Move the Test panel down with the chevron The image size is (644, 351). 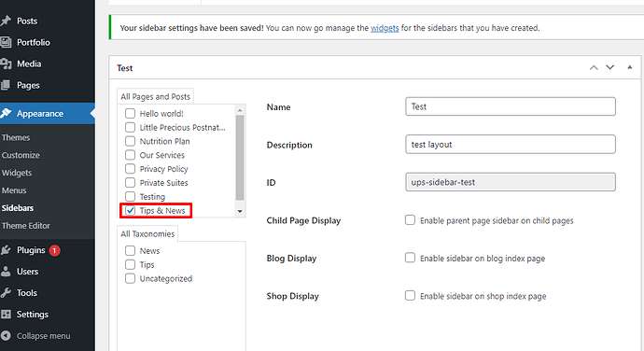click(x=610, y=67)
